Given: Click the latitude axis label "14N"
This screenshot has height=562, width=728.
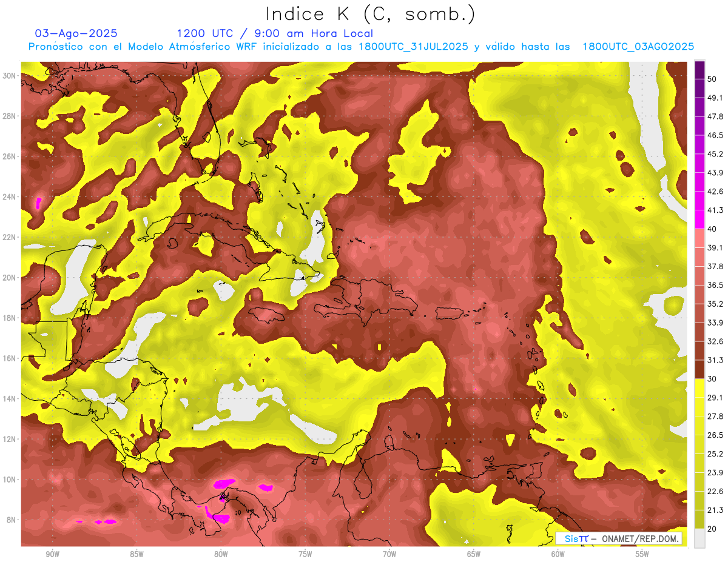Looking at the screenshot, I should tap(9, 399).
